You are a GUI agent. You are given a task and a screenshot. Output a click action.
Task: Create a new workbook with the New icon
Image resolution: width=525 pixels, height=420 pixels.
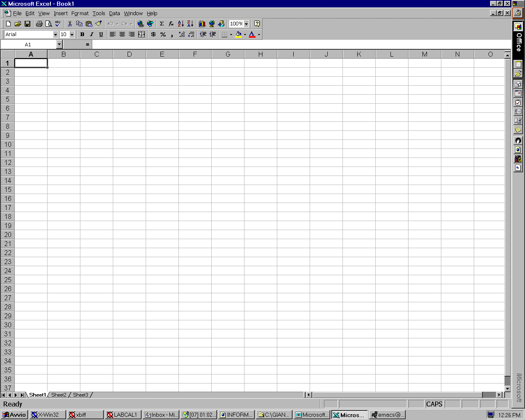(8, 24)
